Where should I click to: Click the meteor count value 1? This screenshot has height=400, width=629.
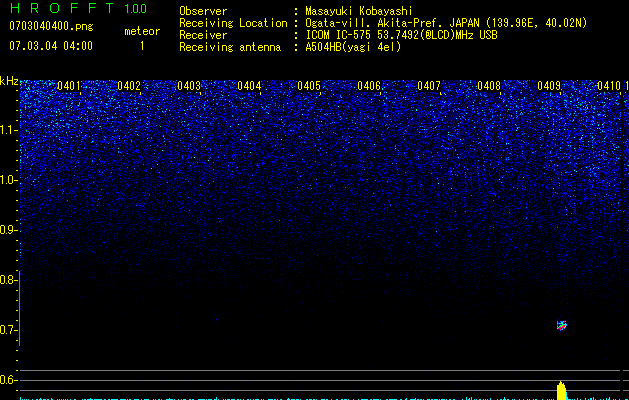pos(142,46)
